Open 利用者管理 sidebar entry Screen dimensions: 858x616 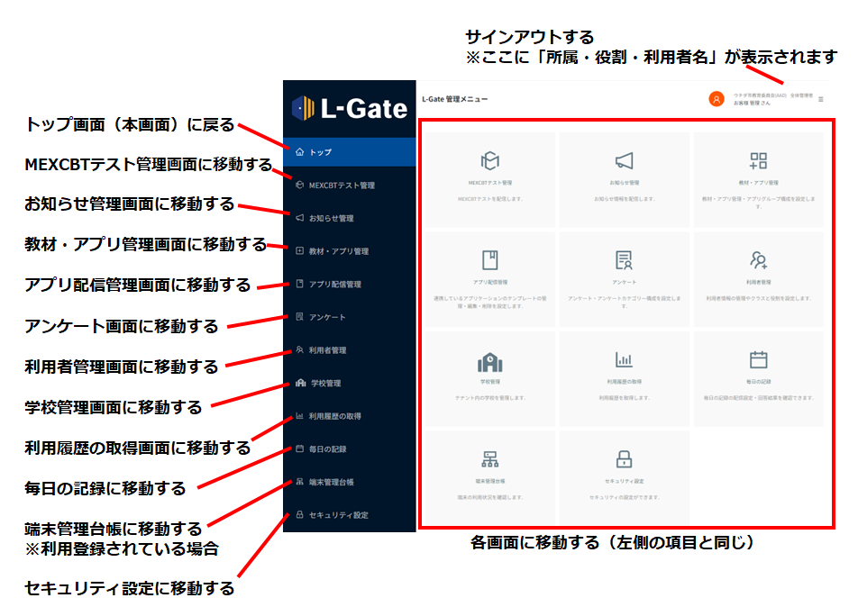click(349, 349)
